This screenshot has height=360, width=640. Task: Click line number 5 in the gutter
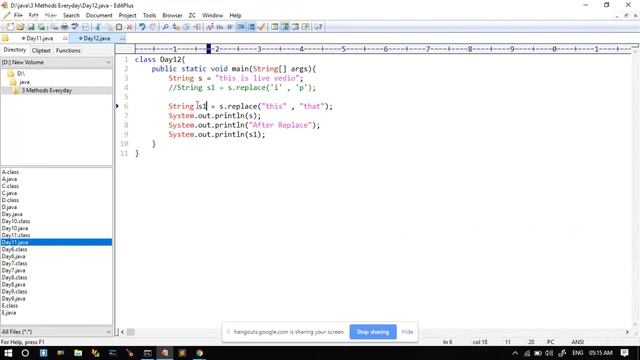(x=126, y=97)
